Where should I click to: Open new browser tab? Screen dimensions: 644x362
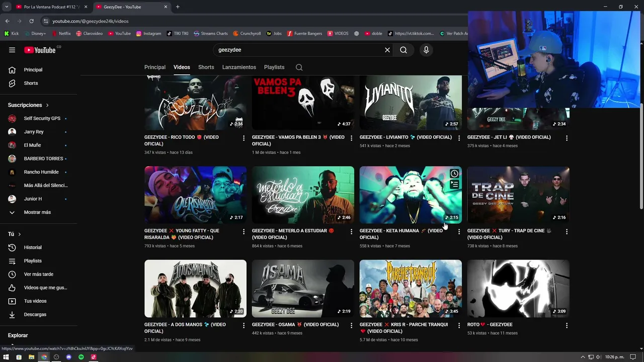pyautogui.click(x=178, y=7)
